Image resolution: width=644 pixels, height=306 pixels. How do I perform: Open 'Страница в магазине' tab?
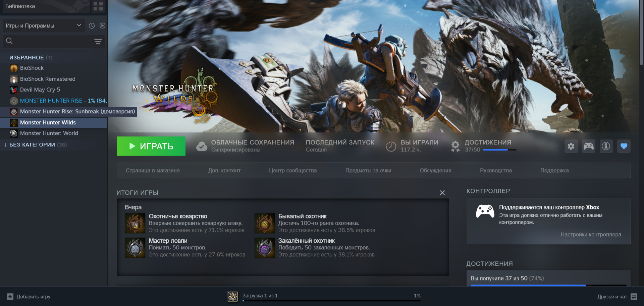coord(153,171)
